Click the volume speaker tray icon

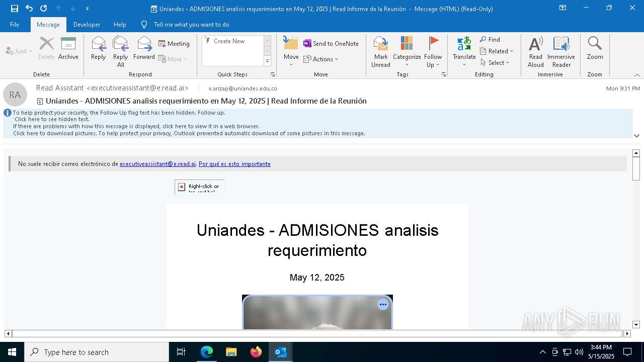point(579,352)
